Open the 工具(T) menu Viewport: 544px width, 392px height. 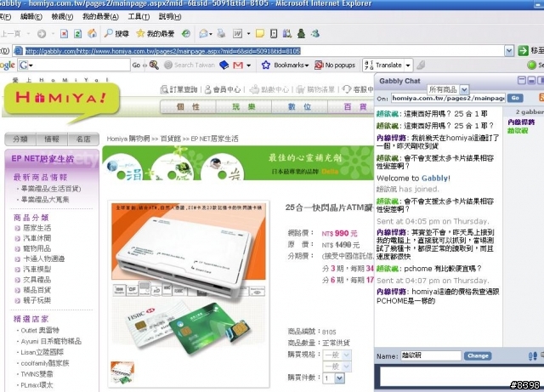coord(139,16)
